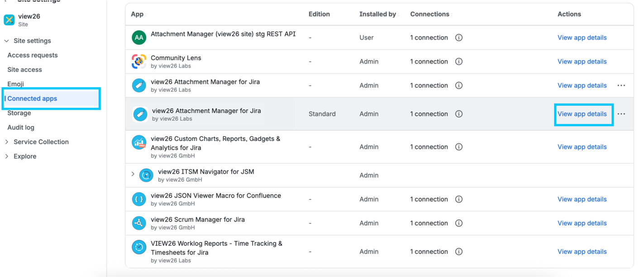
Task: Click 'view26 Scrum Manager for Jira' name
Action: click(x=198, y=220)
